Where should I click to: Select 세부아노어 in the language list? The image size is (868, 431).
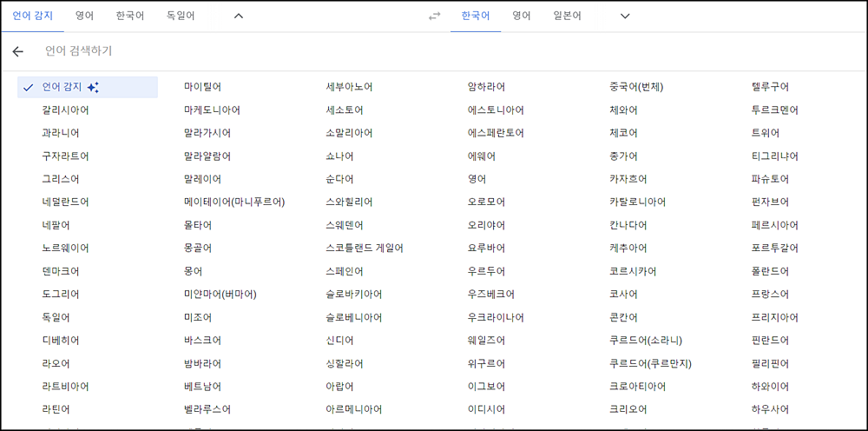click(349, 87)
